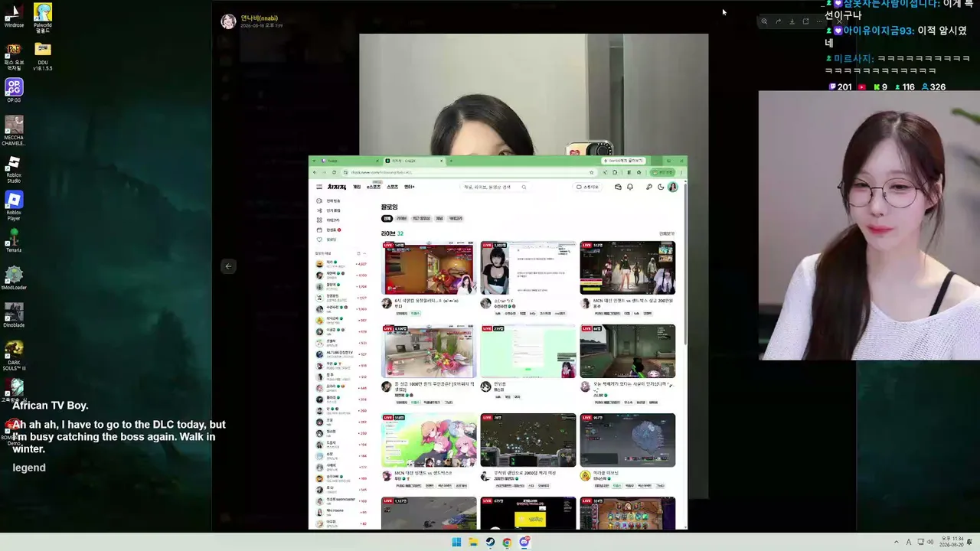
Task: Open the 게임 menu in Chzzk header
Action: pyautogui.click(x=357, y=187)
